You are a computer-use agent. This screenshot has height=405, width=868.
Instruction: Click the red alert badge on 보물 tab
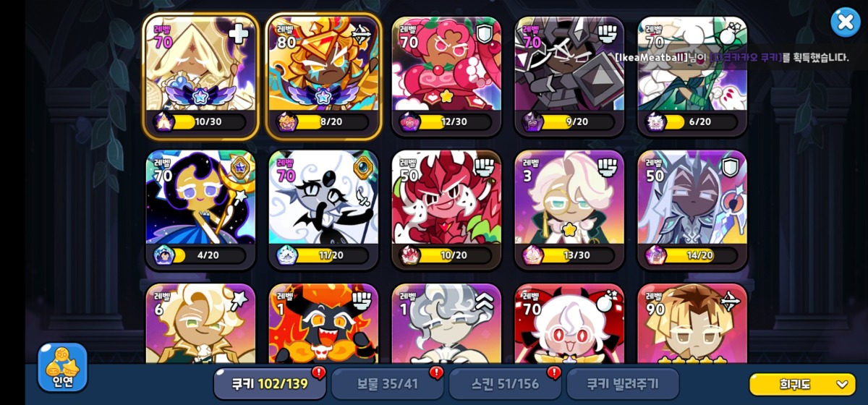click(x=436, y=372)
